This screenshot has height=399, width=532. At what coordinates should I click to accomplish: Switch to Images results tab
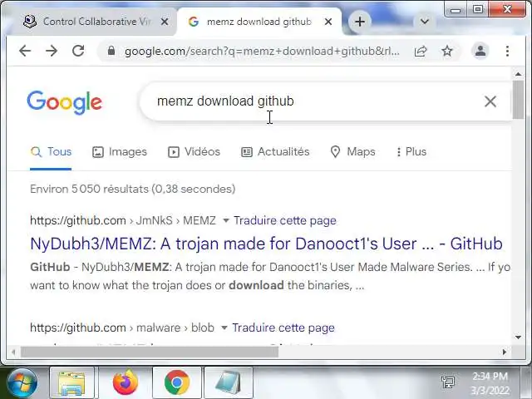(x=120, y=151)
